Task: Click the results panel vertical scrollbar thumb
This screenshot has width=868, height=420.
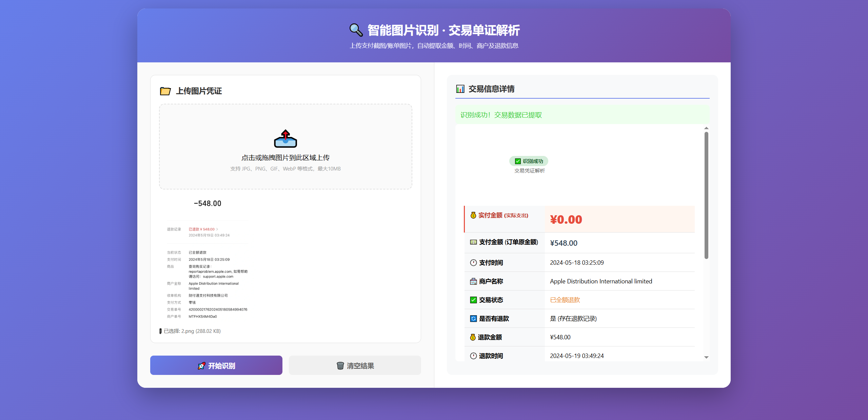Action: coord(706,195)
